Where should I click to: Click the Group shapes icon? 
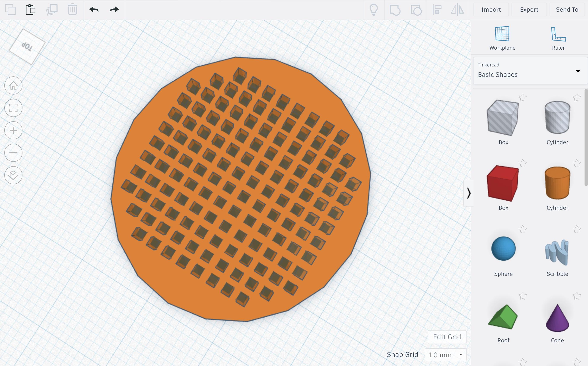(395, 10)
